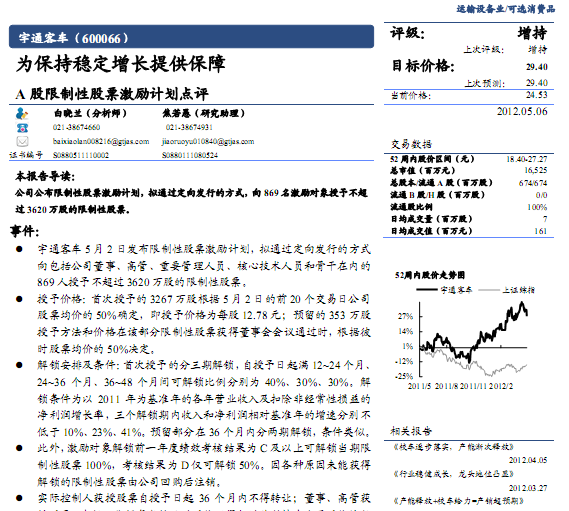Image resolution: width=569 pixels, height=511 pixels.
Task: Click the 日均成交量 value 7
Action: click(545, 219)
